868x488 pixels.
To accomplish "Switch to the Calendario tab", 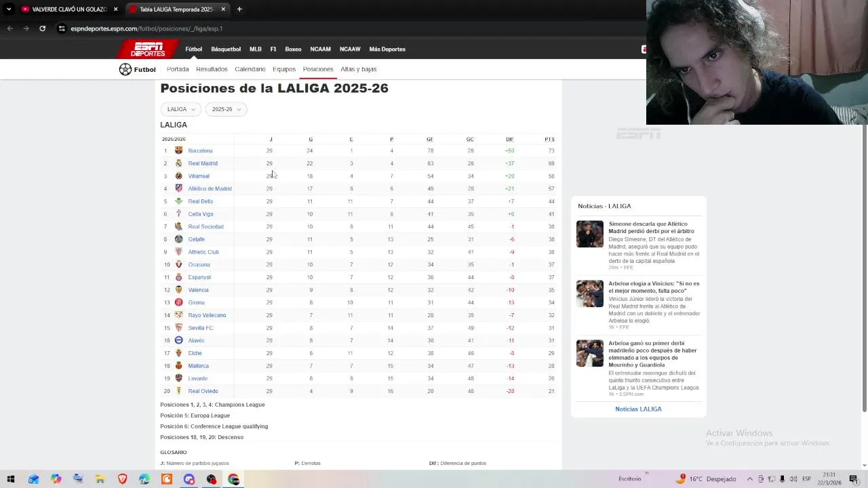I will pyautogui.click(x=250, y=69).
